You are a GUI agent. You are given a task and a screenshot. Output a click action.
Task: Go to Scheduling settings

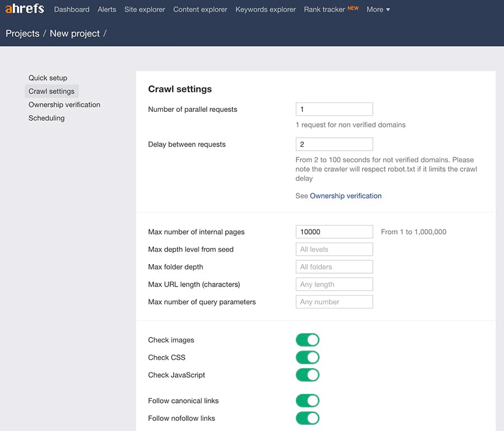click(46, 118)
